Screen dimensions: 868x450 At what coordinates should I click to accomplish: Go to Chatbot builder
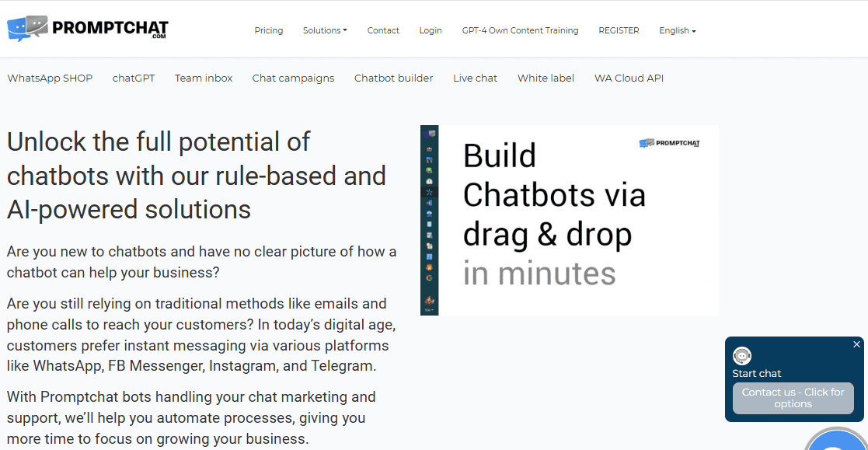[393, 78]
